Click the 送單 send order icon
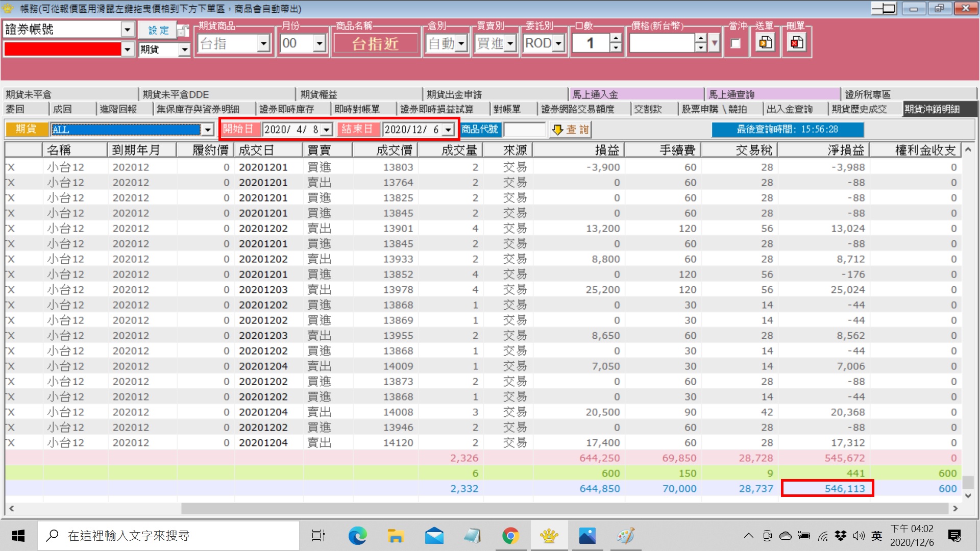Image resolution: width=980 pixels, height=551 pixels. click(765, 43)
